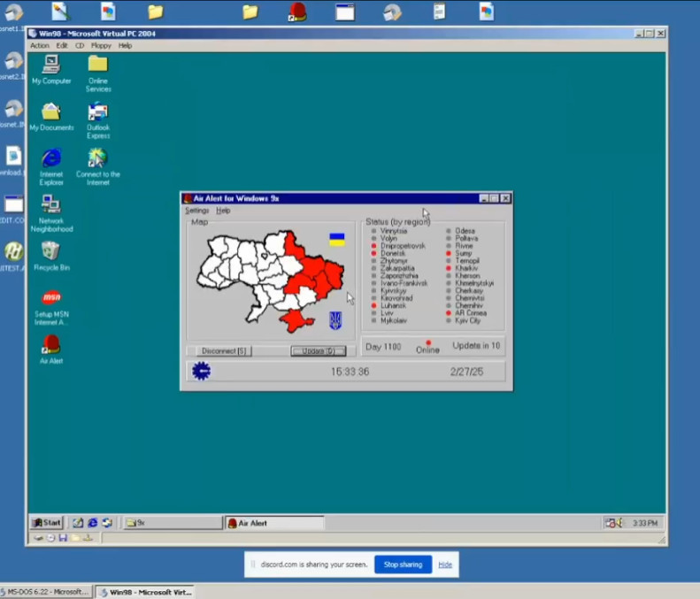700x599 pixels.
Task: Click the blue gear icon in the status bar
Action: coord(202,371)
